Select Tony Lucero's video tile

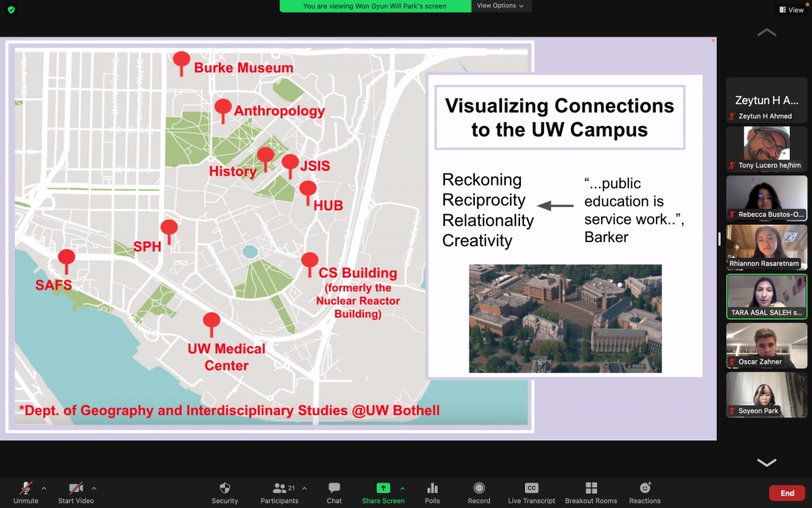pos(767,148)
